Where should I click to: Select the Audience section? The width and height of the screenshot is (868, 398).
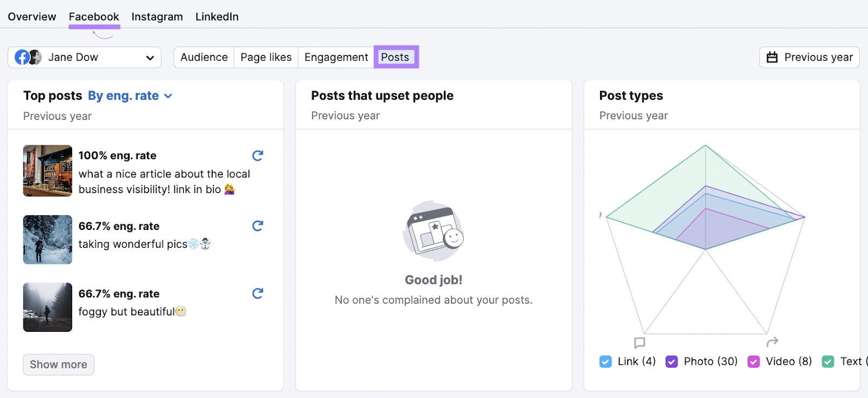(204, 57)
